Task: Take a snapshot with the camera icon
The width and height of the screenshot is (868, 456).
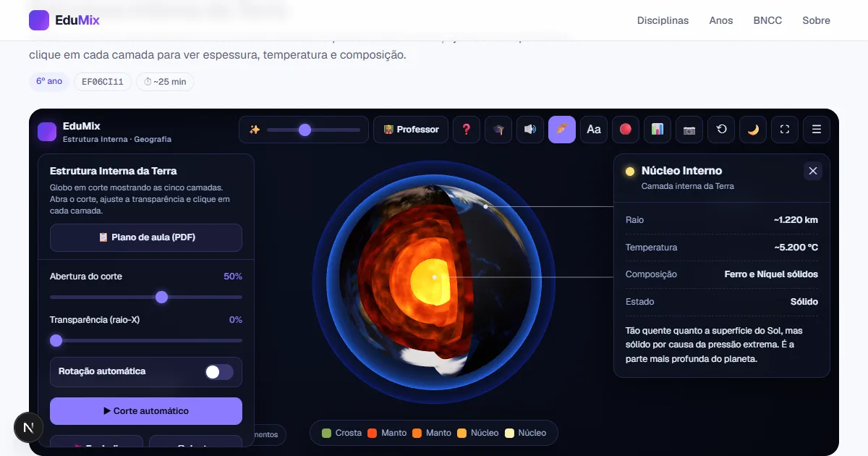Action: point(689,130)
